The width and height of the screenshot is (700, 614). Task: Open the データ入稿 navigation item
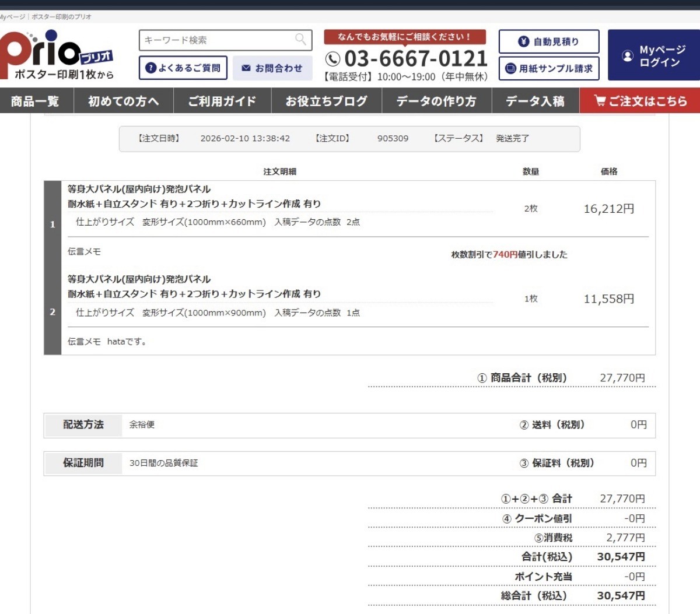(x=535, y=101)
